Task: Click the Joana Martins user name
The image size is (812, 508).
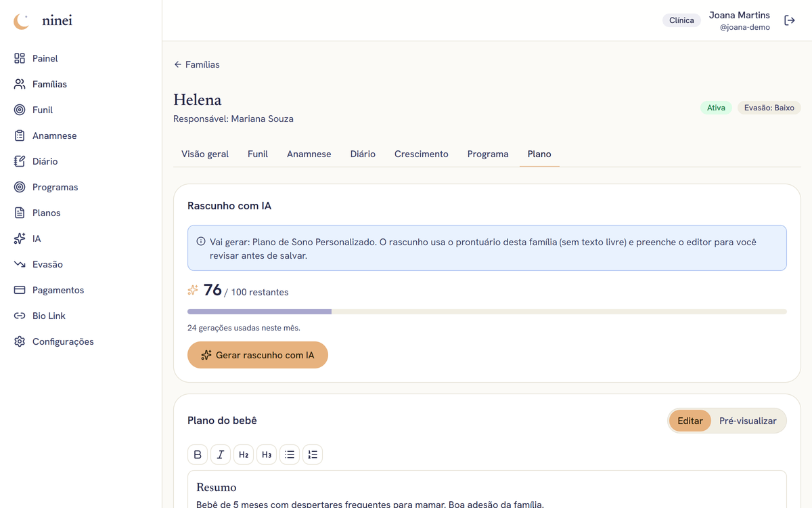Action: click(740, 15)
